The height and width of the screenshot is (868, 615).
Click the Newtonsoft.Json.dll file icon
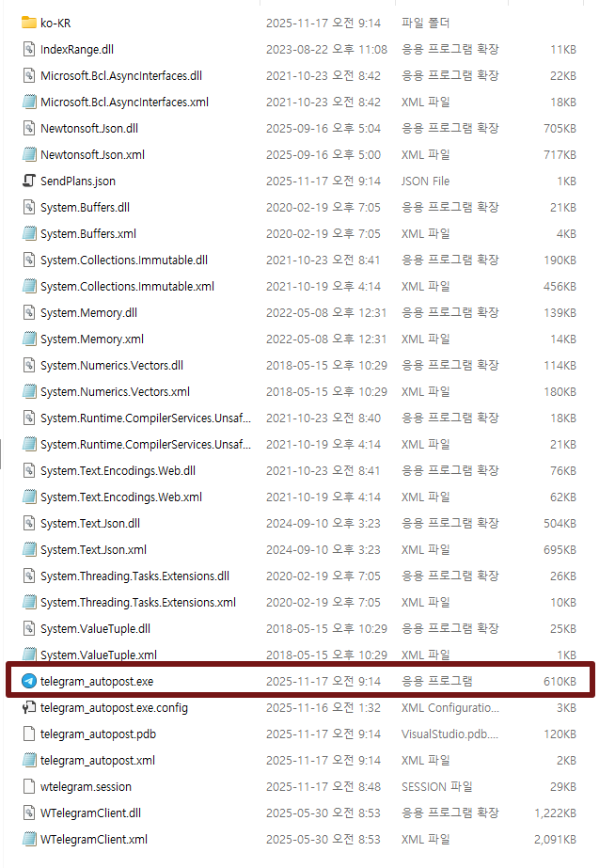coord(29,129)
